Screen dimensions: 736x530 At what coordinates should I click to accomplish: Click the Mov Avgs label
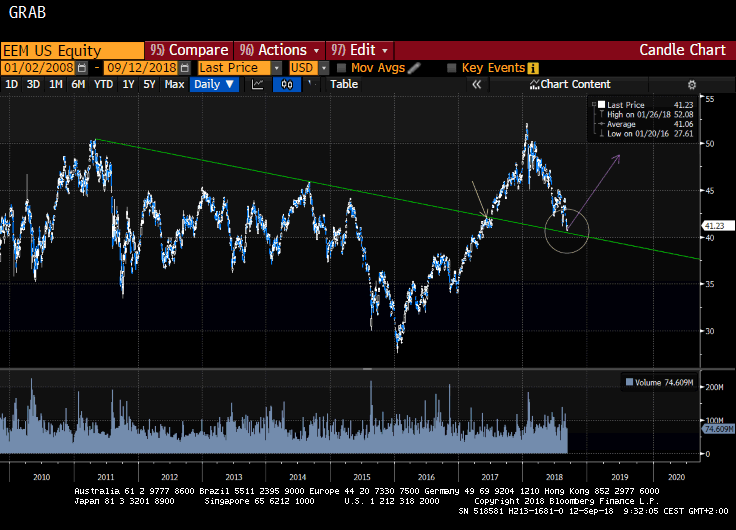click(378, 68)
